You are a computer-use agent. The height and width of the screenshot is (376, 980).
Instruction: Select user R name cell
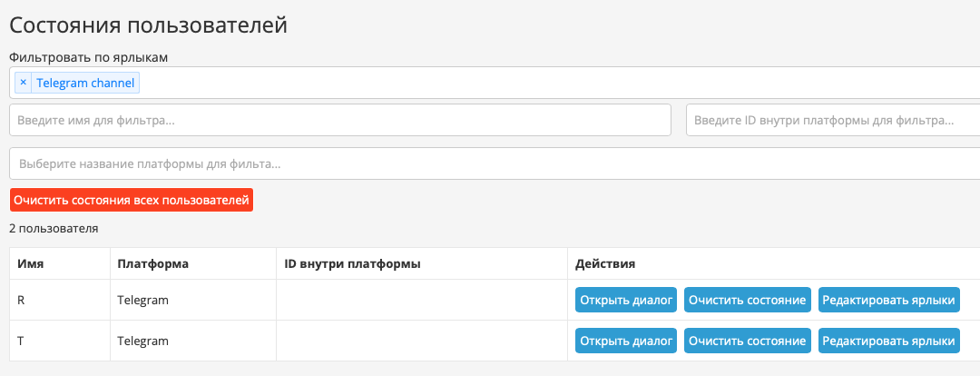pos(60,301)
